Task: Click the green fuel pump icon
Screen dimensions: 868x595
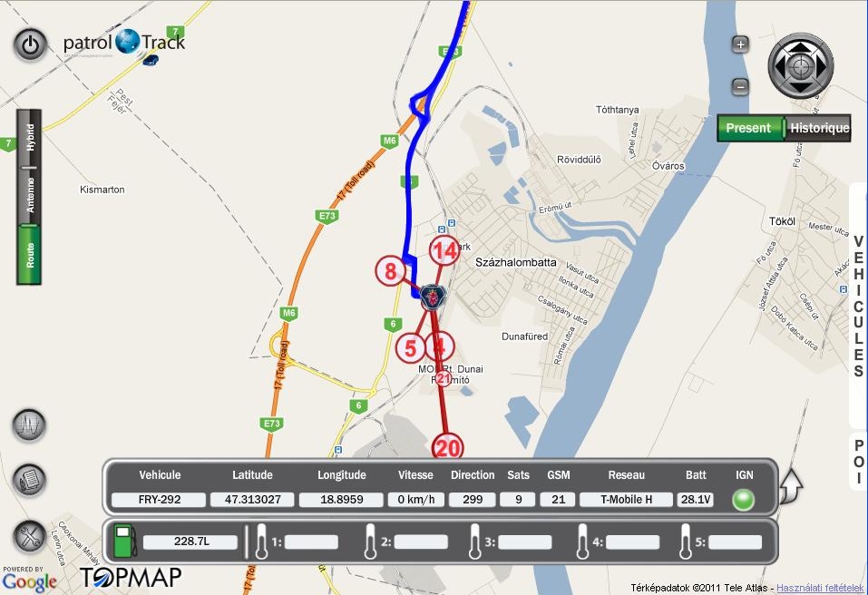Action: [125, 541]
